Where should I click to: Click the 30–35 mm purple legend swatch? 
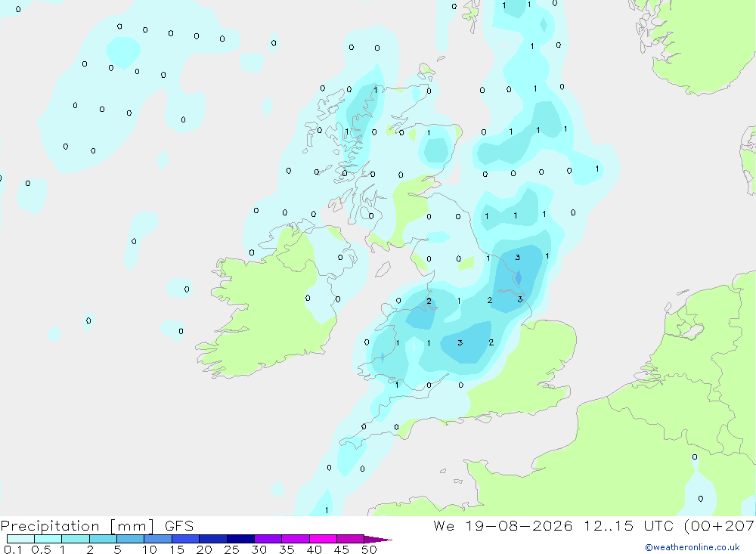pyautogui.click(x=268, y=539)
